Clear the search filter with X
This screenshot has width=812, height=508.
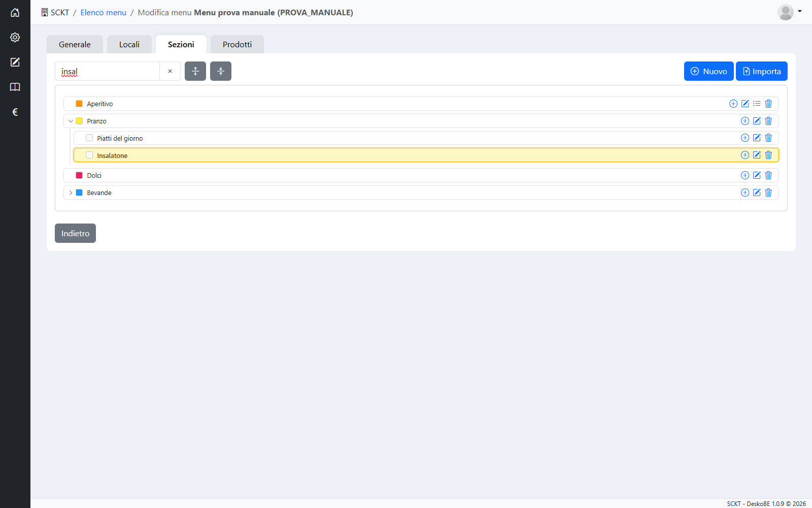(x=170, y=71)
